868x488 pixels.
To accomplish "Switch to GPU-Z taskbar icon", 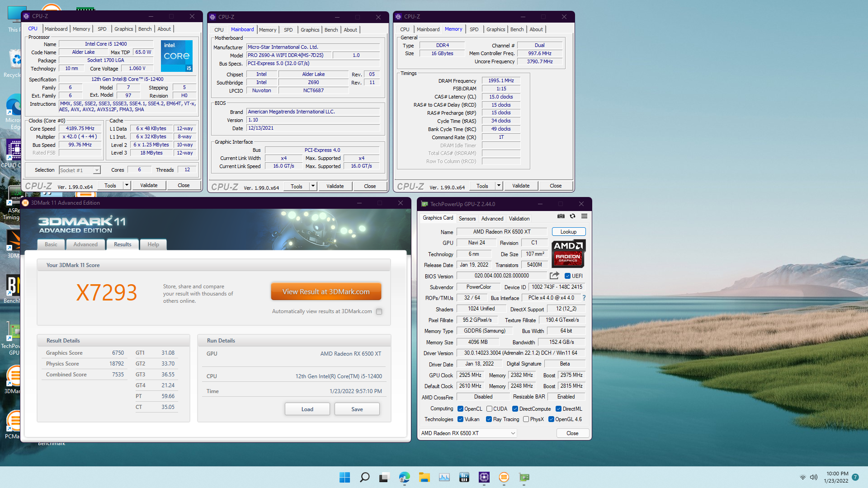I will 524,477.
